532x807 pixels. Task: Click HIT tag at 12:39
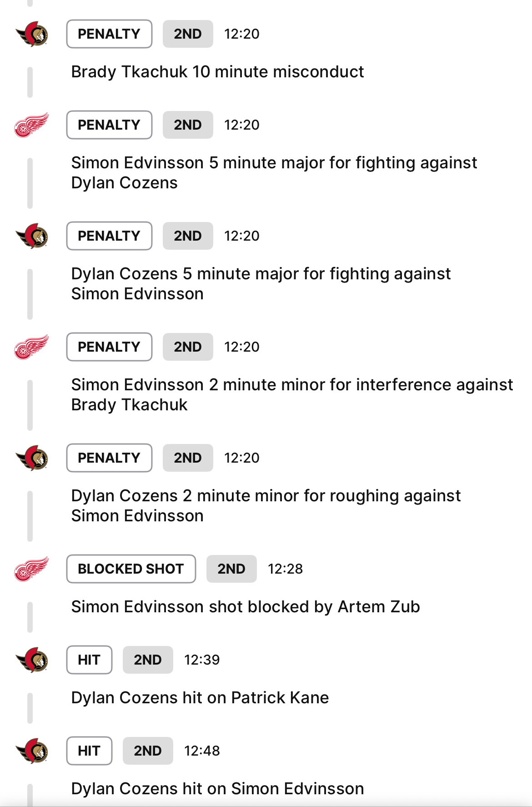[x=89, y=660]
